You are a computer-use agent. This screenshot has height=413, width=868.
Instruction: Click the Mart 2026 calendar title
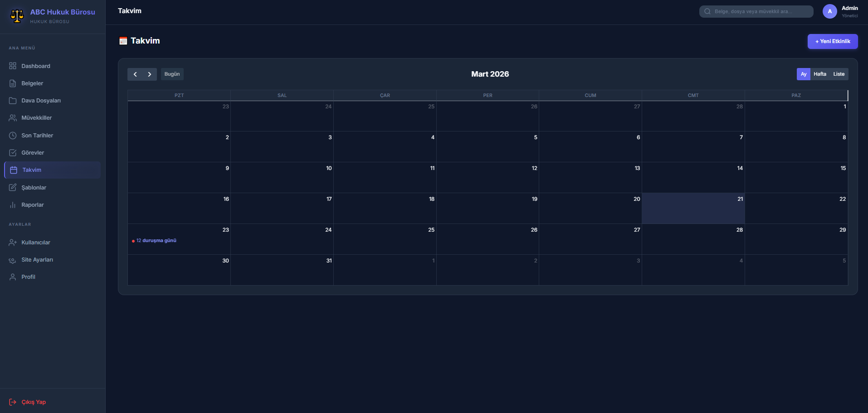click(x=490, y=74)
